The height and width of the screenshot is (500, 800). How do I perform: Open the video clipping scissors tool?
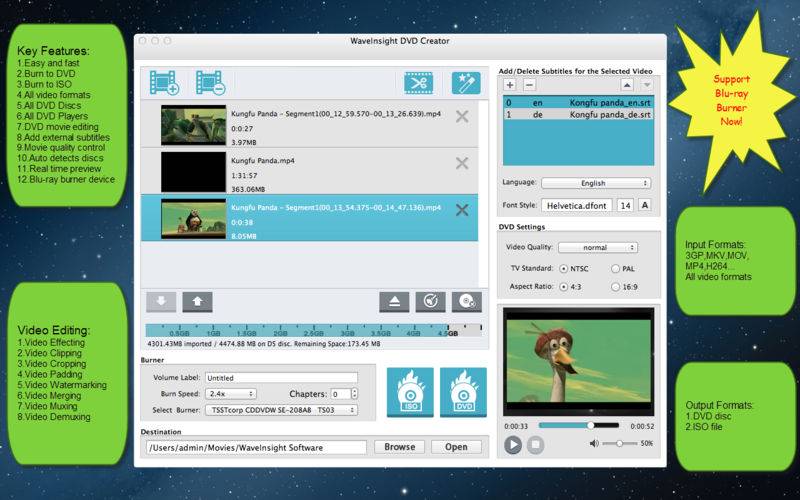coord(419,83)
